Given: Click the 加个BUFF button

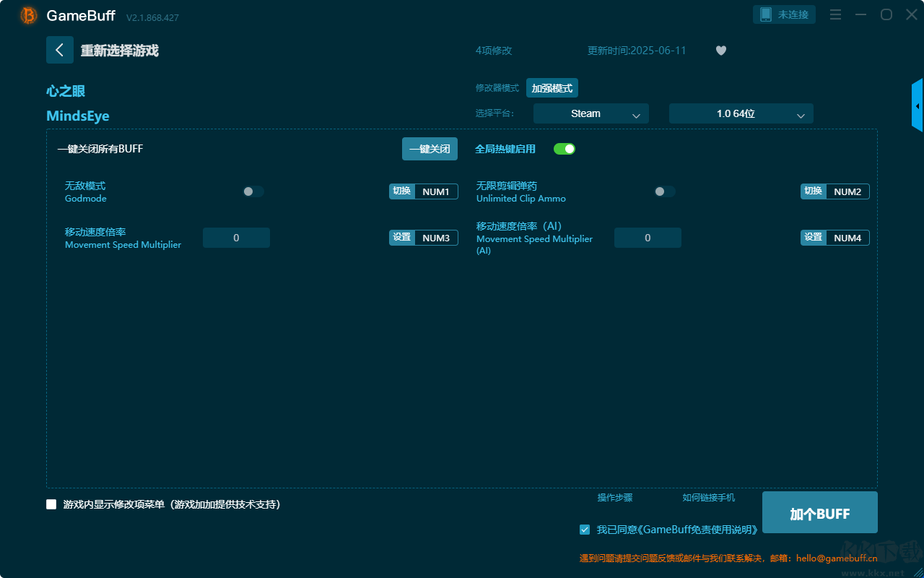Looking at the screenshot, I should coord(819,513).
